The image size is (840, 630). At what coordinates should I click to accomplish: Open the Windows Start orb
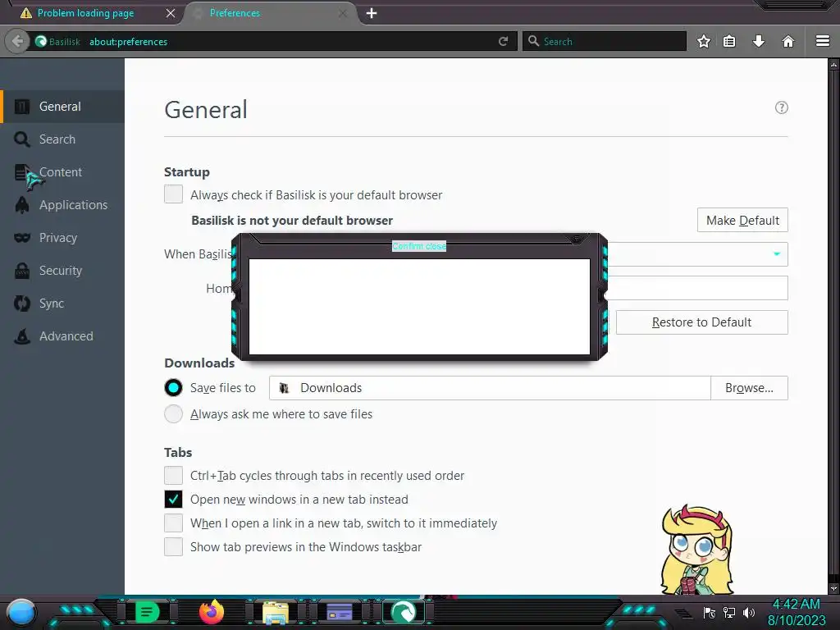tap(21, 613)
